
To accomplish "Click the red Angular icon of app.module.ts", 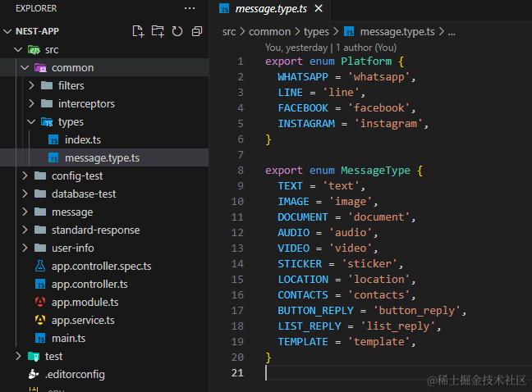I will click(40, 302).
